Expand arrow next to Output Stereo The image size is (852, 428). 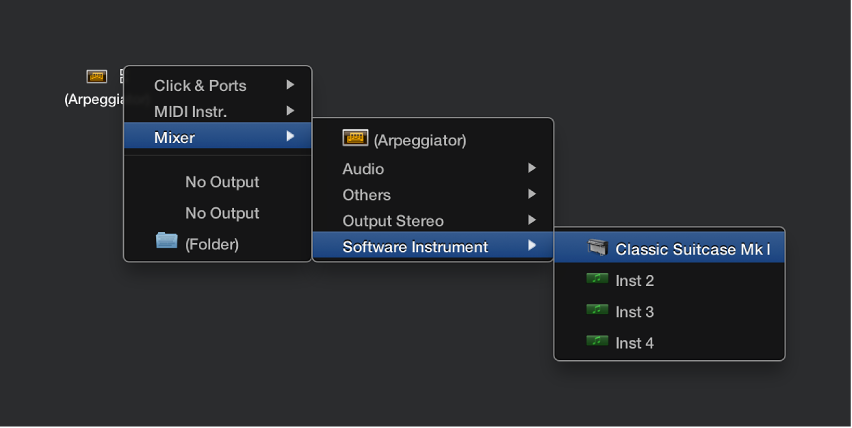[532, 220]
